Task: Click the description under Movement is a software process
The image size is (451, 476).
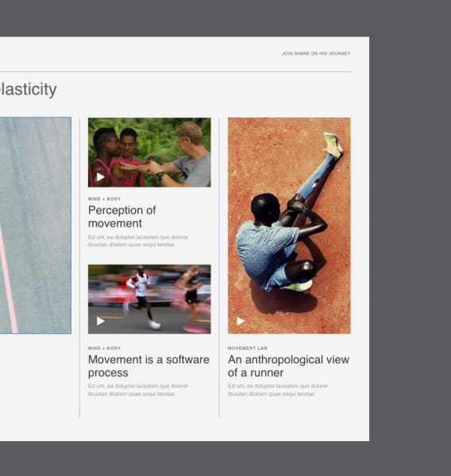Action: click(x=138, y=390)
